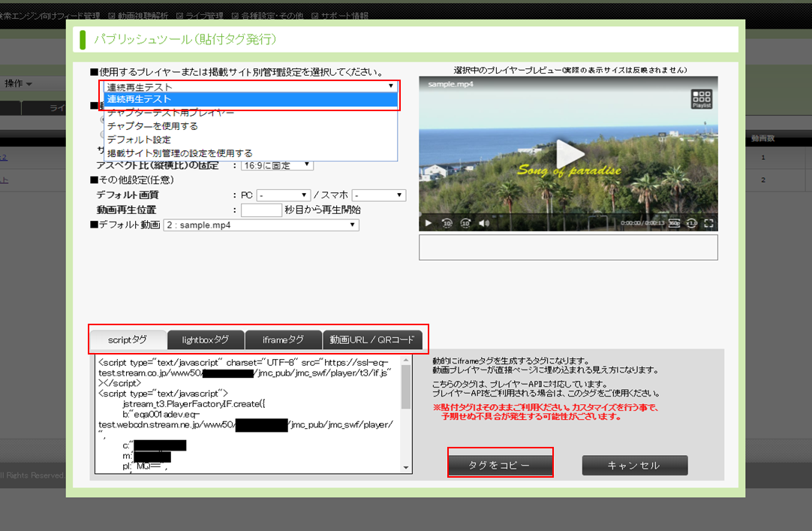Image resolution: width=812 pixels, height=531 pixels.
Task: Click the seek bar in the preview player
Action: pyautogui.click(x=568, y=214)
